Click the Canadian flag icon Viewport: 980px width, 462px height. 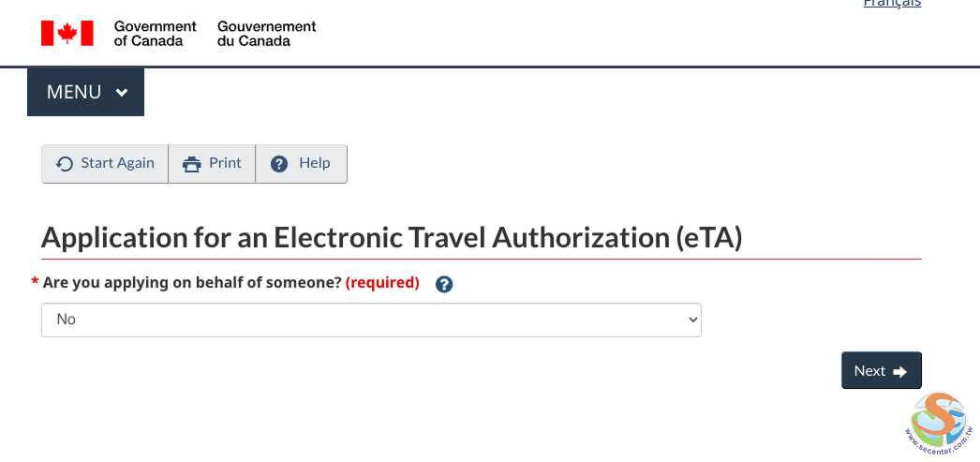[x=67, y=33]
